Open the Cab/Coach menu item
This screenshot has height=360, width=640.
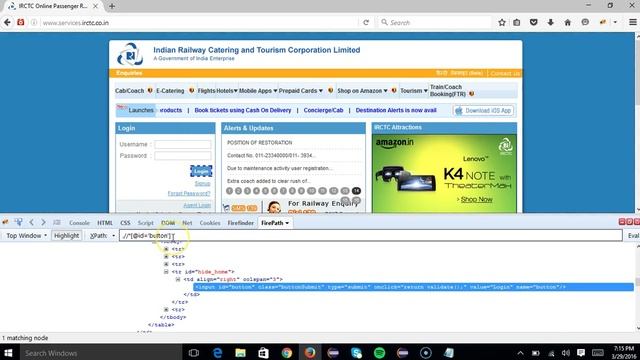click(129, 91)
